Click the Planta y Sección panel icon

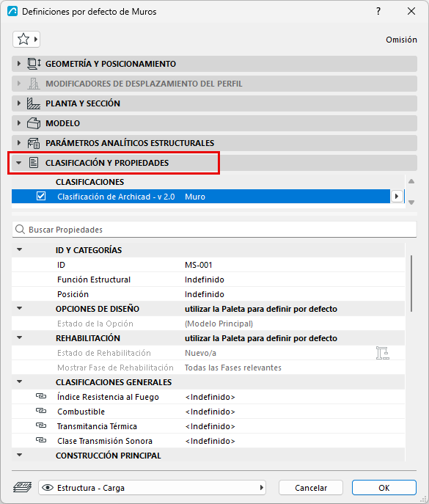(34, 103)
